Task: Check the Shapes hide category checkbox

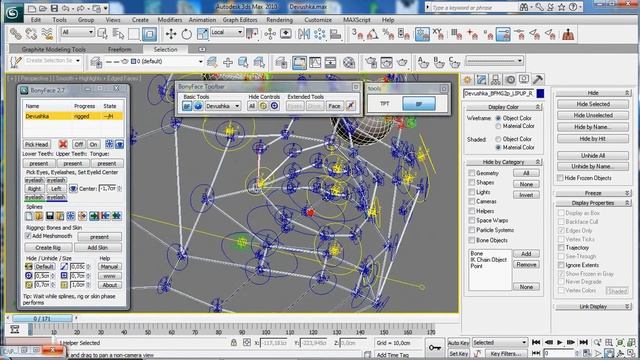Action: coord(472,182)
